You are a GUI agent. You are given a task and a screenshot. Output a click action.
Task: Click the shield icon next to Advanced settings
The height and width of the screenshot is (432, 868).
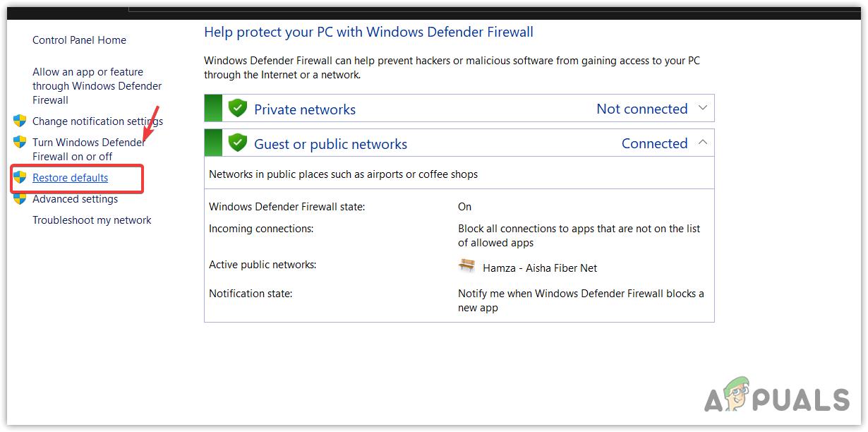point(20,198)
